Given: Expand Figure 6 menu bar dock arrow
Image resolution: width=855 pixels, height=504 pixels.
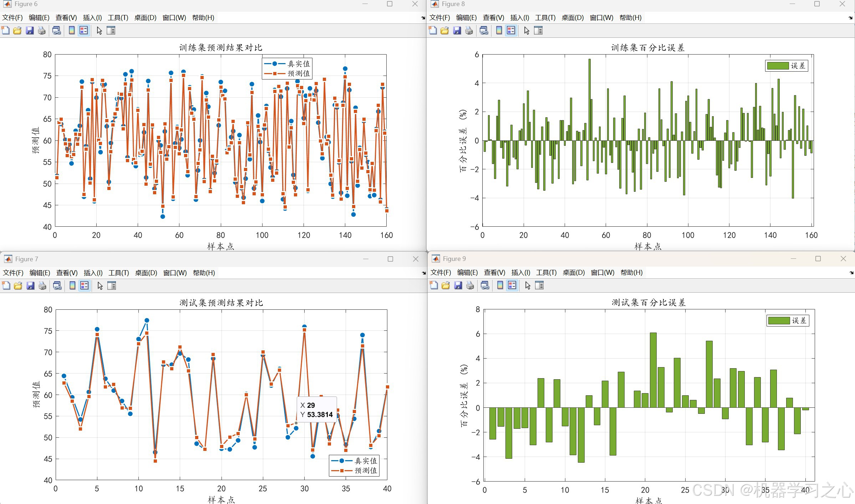Looking at the screenshot, I should 423,18.
